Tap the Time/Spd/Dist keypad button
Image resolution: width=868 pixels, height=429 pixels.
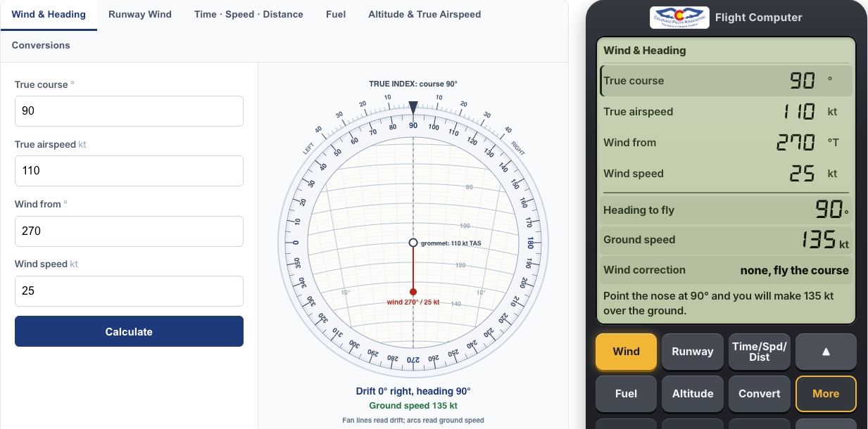point(759,352)
